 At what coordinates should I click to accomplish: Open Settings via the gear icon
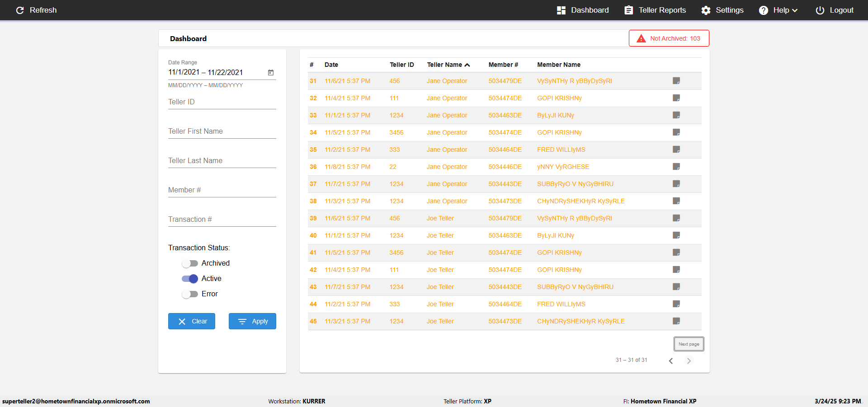click(706, 10)
